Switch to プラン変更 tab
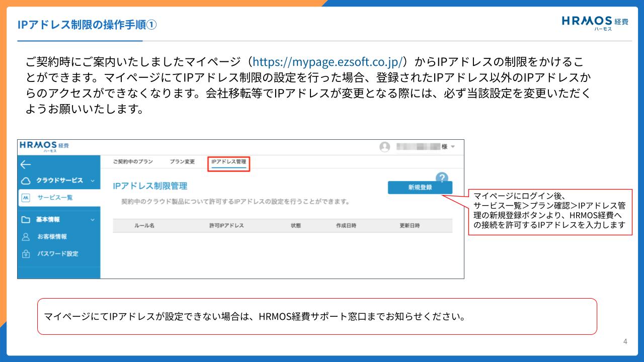Screen dimensions: 644x362 (x=182, y=161)
